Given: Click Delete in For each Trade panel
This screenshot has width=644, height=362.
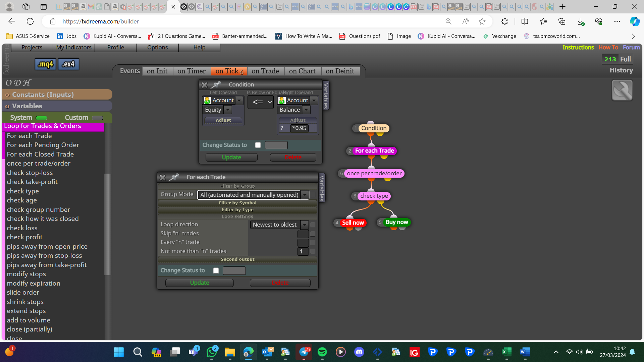Looking at the screenshot, I should 280,283.
